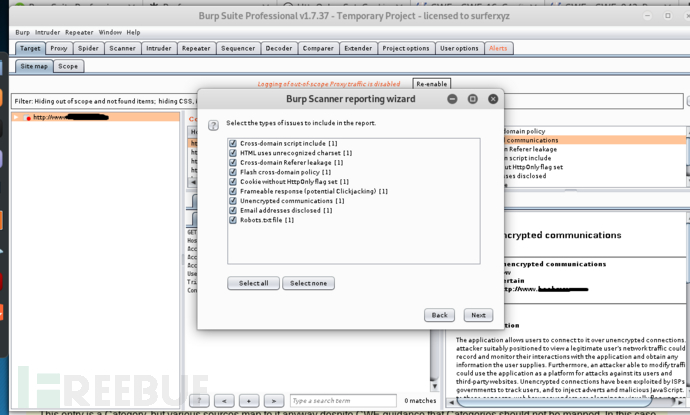
Task: Switch to the Sequencer tab
Action: (238, 48)
